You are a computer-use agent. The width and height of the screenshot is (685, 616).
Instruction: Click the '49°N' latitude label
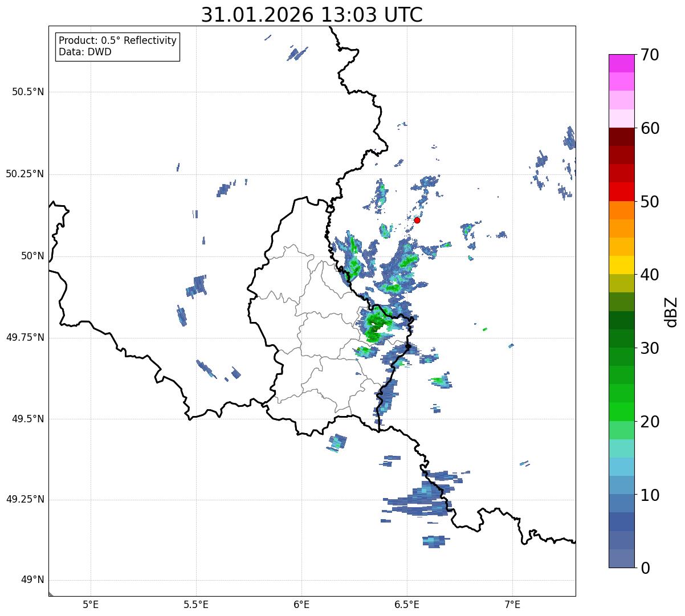33,580
